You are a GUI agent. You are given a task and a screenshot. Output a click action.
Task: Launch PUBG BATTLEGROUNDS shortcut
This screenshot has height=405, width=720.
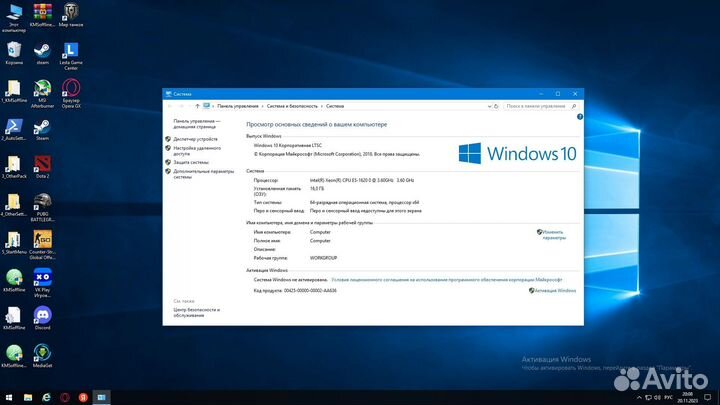click(x=42, y=208)
